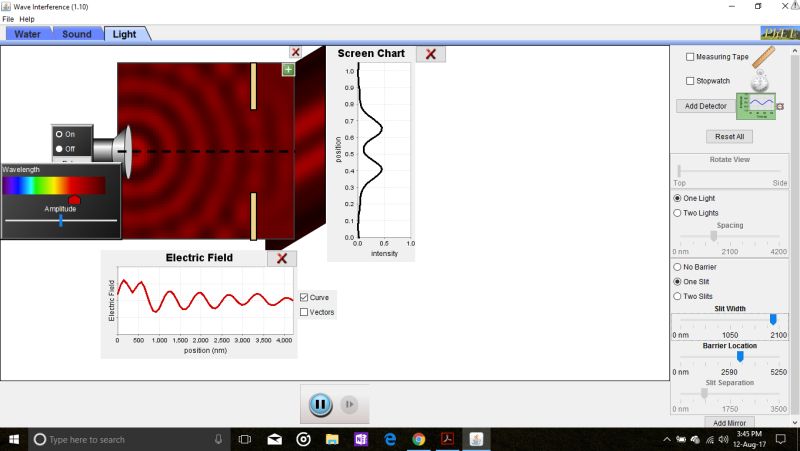Show hidden system tray icons

click(x=667, y=439)
